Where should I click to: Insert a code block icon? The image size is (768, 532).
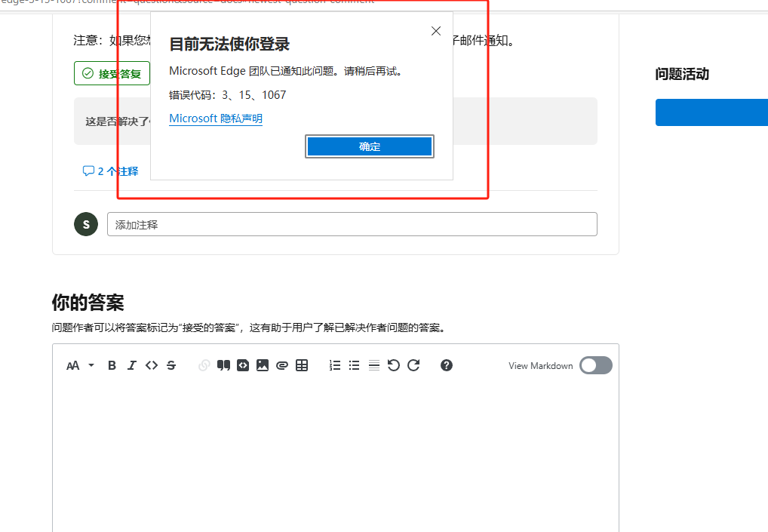point(243,365)
